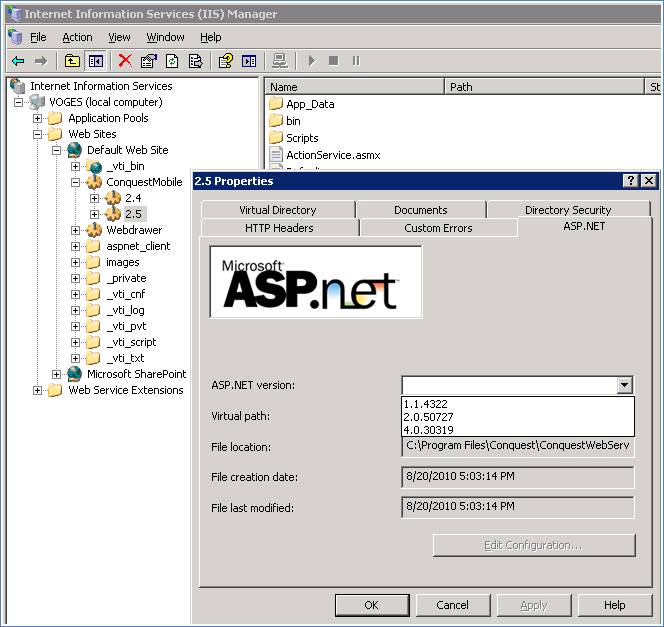The image size is (664, 627).
Task: Click the File location path field
Action: coord(517,446)
